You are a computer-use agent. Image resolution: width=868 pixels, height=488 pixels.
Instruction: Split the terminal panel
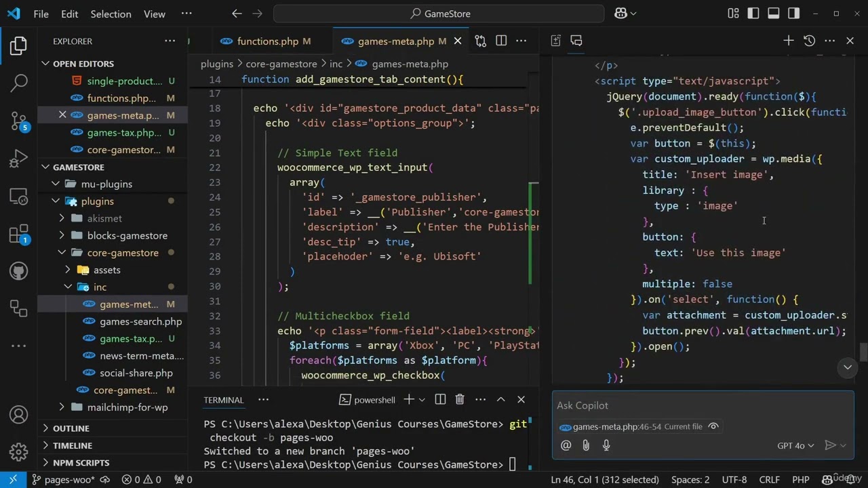[440, 400]
